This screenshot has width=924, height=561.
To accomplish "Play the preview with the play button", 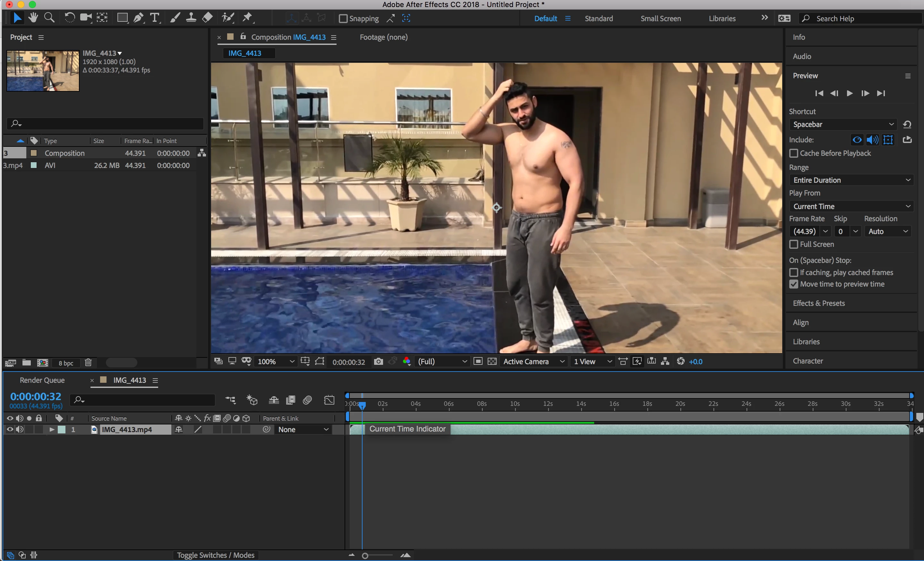I will [850, 93].
